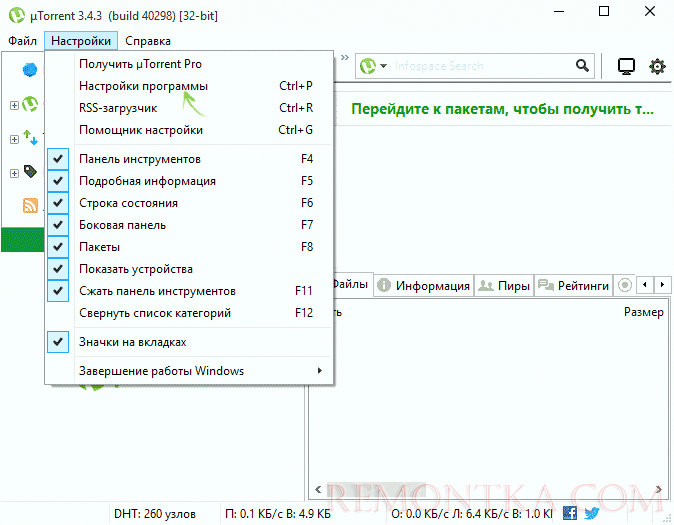Maximize the µTorrent window
The width and height of the screenshot is (674, 525).
coord(604,11)
